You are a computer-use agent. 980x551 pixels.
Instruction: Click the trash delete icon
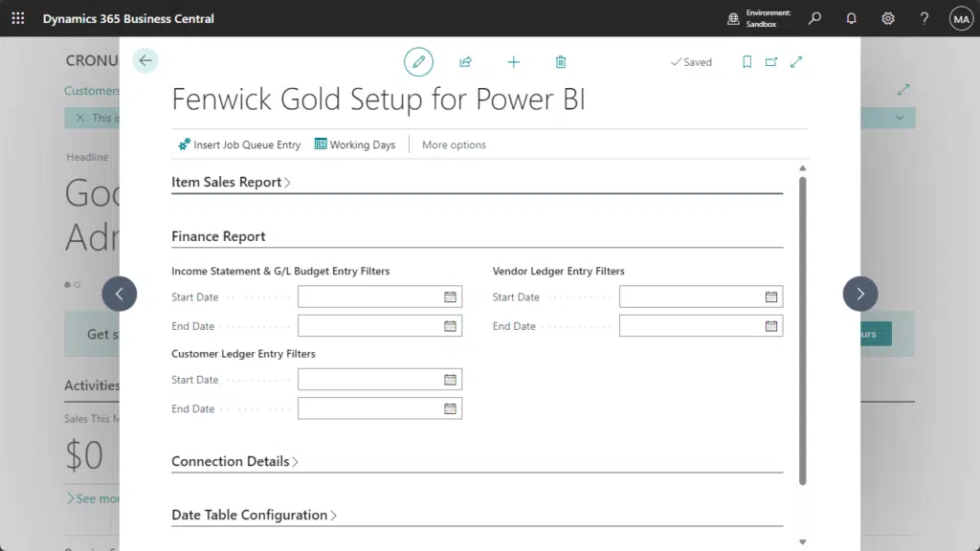tap(561, 62)
